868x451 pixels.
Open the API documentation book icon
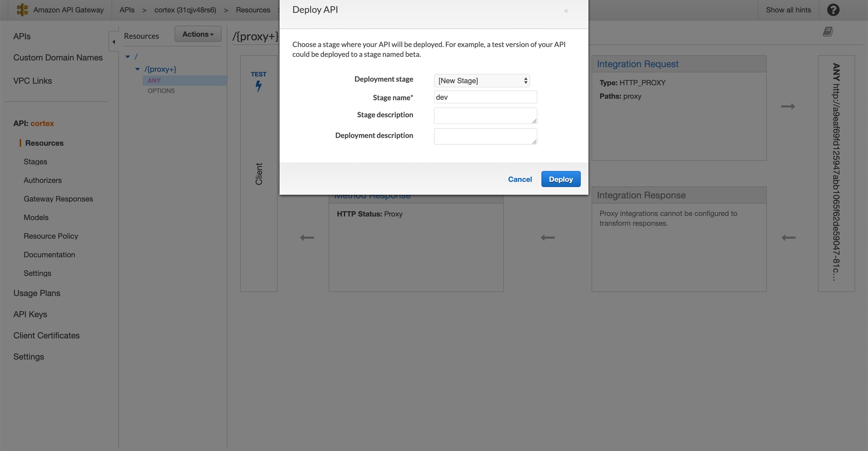(x=828, y=32)
